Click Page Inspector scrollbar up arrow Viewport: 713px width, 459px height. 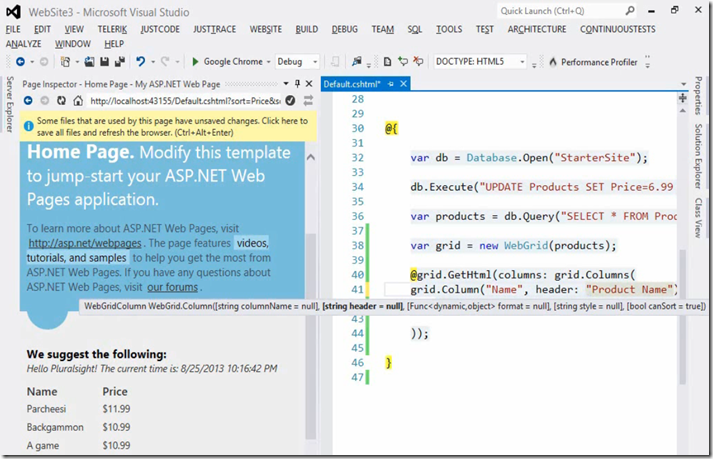(x=311, y=157)
